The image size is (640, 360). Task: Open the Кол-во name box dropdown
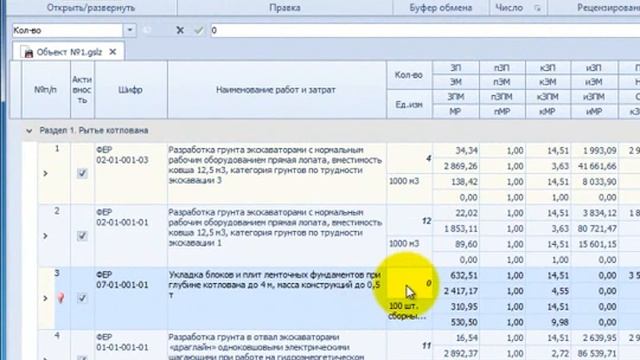coord(130,30)
